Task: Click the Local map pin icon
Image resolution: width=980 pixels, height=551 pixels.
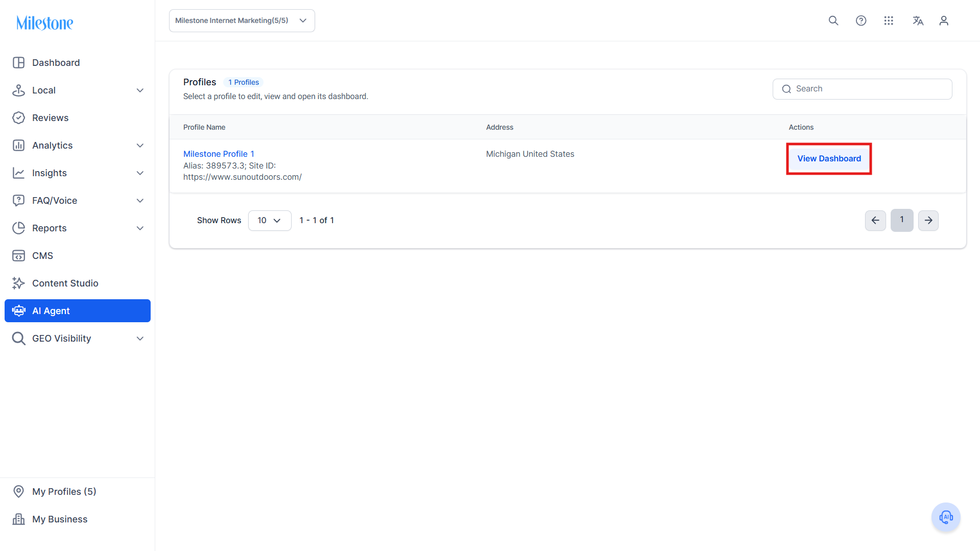Action: [19, 90]
